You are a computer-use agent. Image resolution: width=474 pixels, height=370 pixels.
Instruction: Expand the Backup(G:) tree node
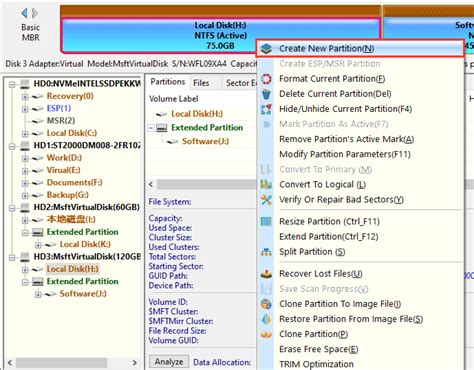25,195
